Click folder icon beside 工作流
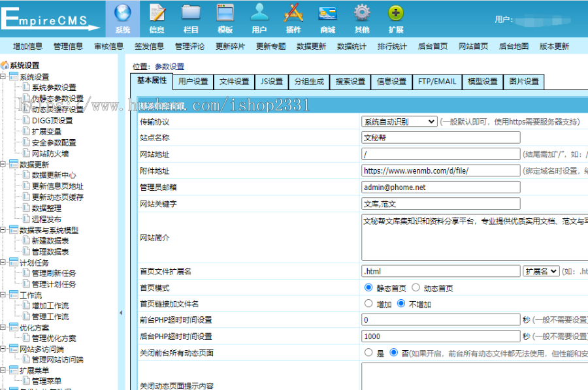This screenshot has height=390, width=588. (14, 295)
